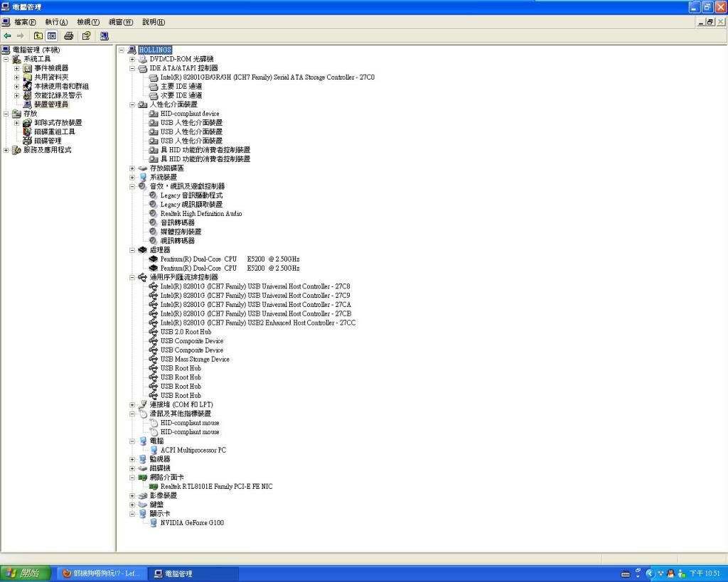Select Realtek High Definition Audio device
This screenshot has width=728, height=582.
point(200,214)
